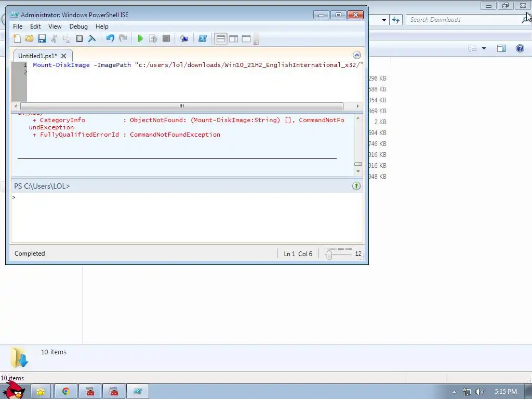
Task: Click inside the command input pane
Action: [x=187, y=217]
